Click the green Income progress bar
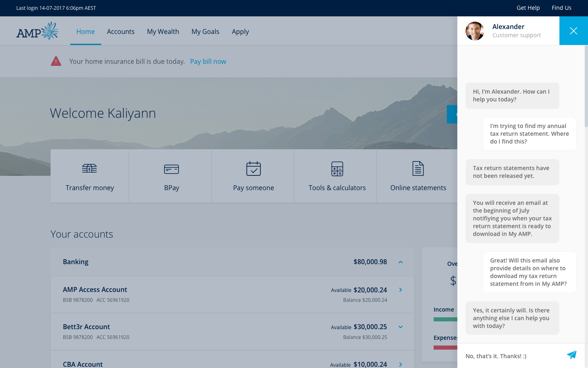 (445, 319)
